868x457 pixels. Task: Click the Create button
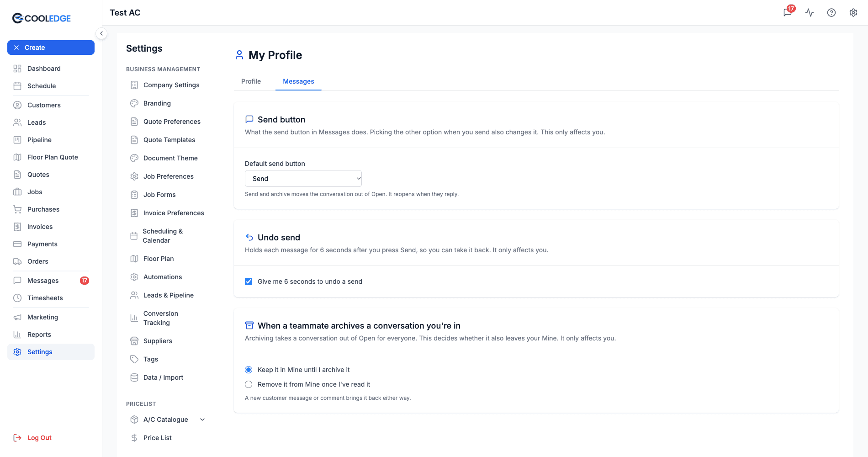[51, 48]
